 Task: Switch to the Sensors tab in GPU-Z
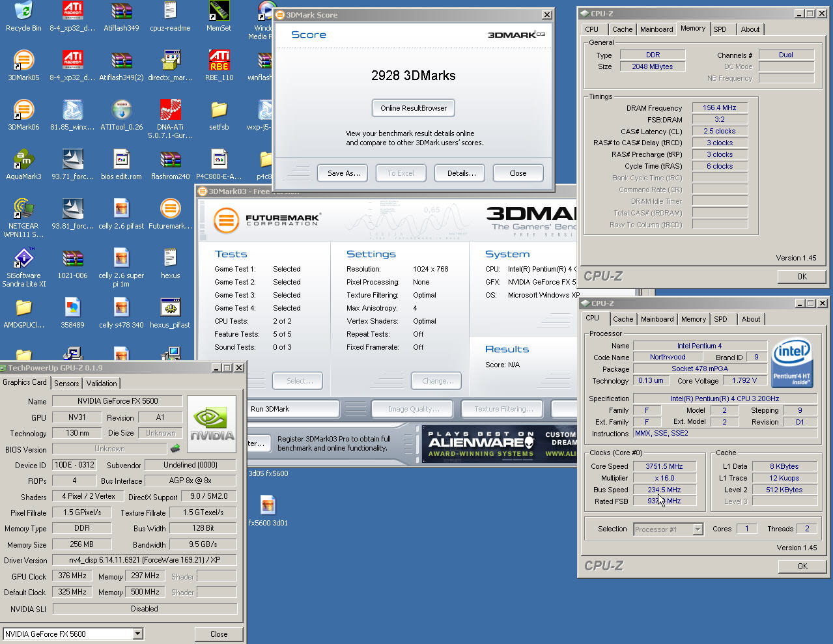[x=66, y=384]
